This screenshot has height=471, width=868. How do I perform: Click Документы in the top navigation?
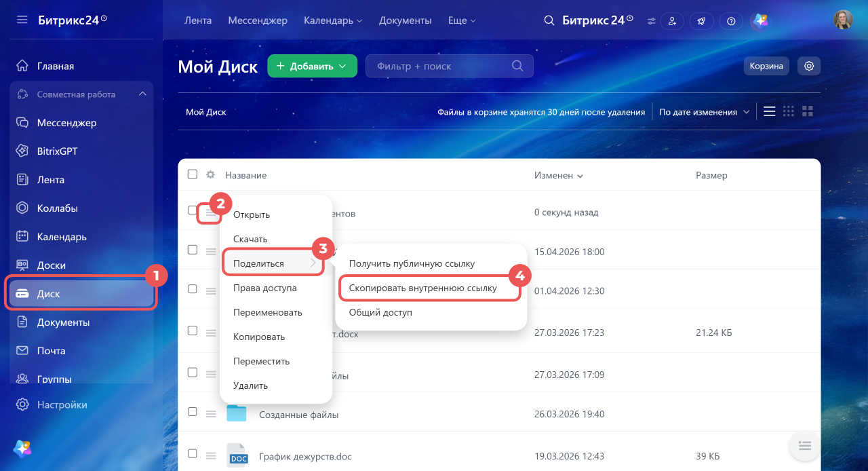pos(406,21)
